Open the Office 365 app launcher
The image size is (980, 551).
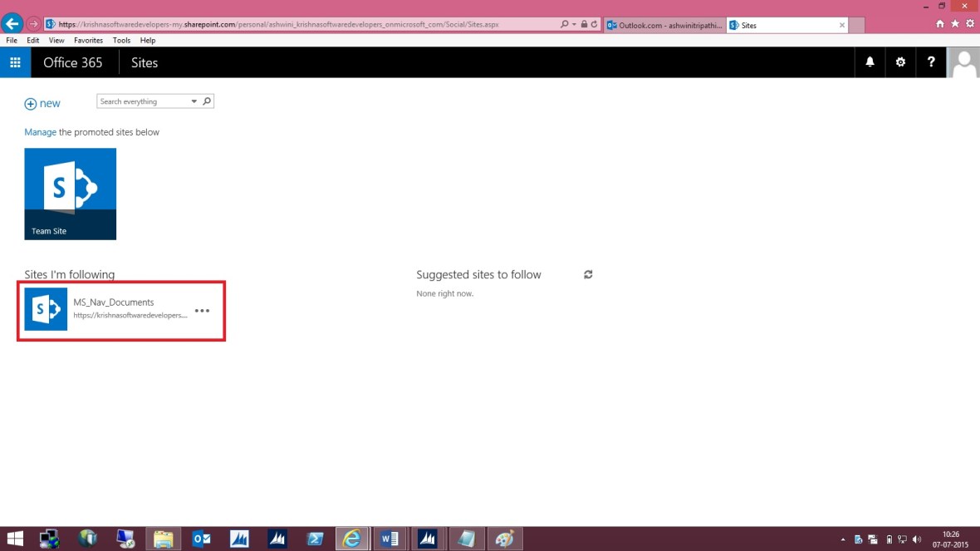point(14,61)
